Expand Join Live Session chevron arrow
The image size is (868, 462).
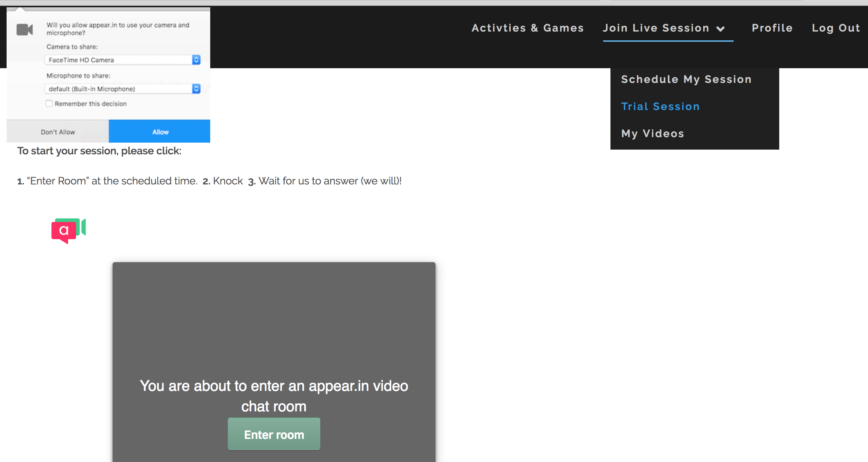(x=721, y=29)
